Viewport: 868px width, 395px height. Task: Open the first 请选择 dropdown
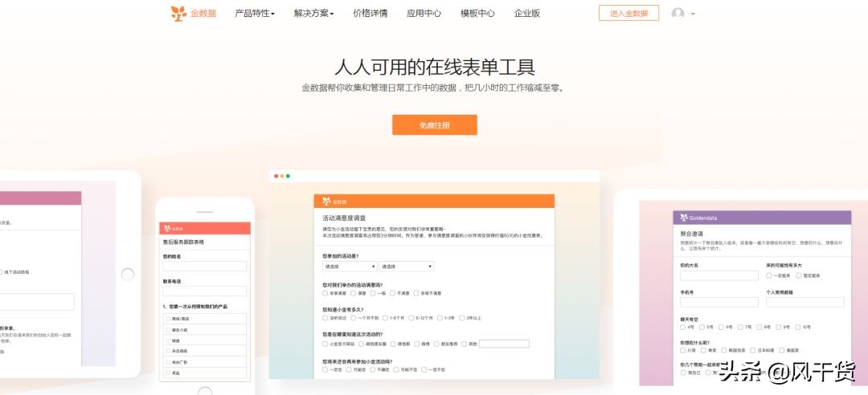(x=350, y=266)
